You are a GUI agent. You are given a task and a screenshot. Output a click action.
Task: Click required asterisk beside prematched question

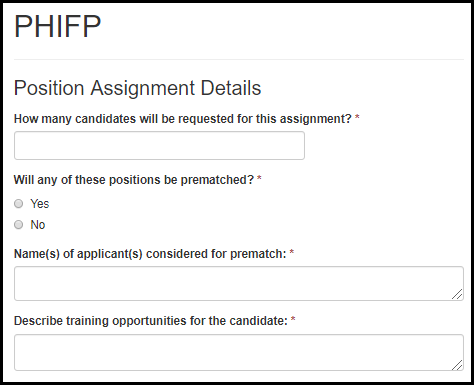(259, 178)
